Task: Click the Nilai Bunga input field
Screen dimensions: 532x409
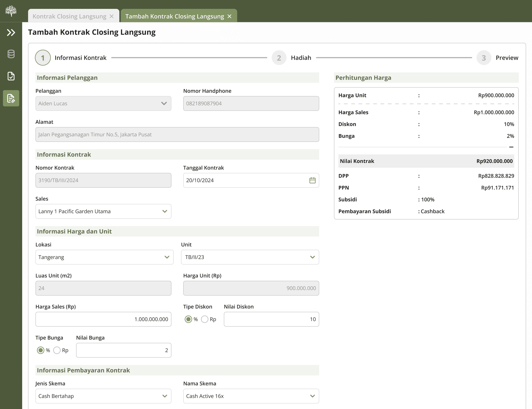Action: pos(124,350)
